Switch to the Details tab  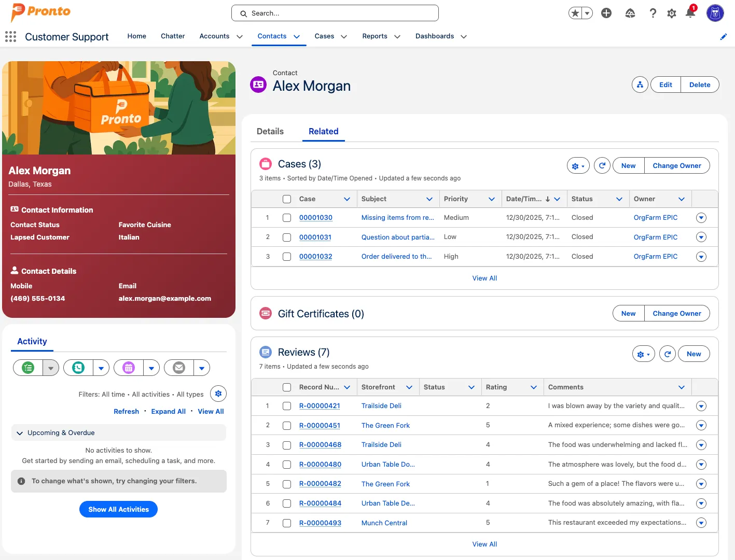[x=270, y=132]
